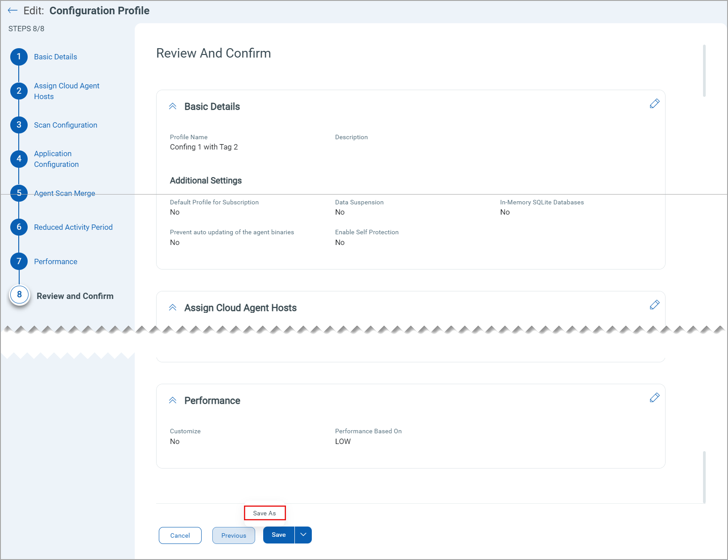Viewport: 728px width, 560px height.
Task: Click the 'Review And Confirm' page heading
Action: coord(214,53)
